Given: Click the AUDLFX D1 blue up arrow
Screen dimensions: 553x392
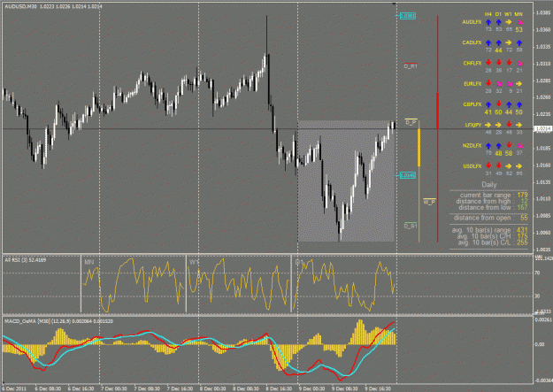Looking at the screenshot, I should tap(498, 22).
